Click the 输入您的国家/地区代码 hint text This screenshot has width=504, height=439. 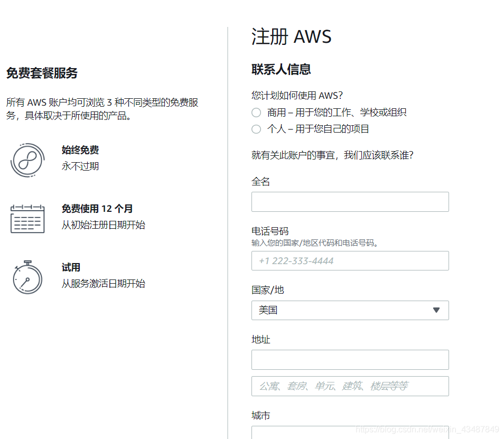pyautogui.click(x=315, y=243)
